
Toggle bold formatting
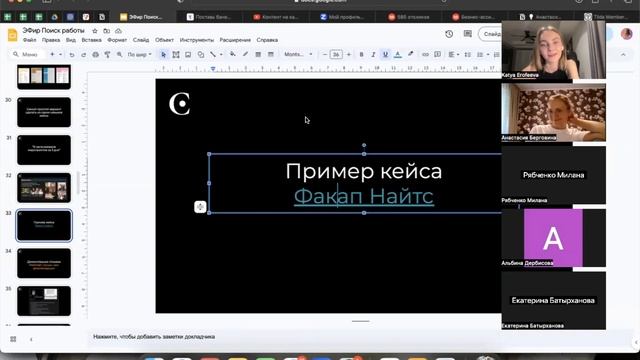tap(361, 54)
